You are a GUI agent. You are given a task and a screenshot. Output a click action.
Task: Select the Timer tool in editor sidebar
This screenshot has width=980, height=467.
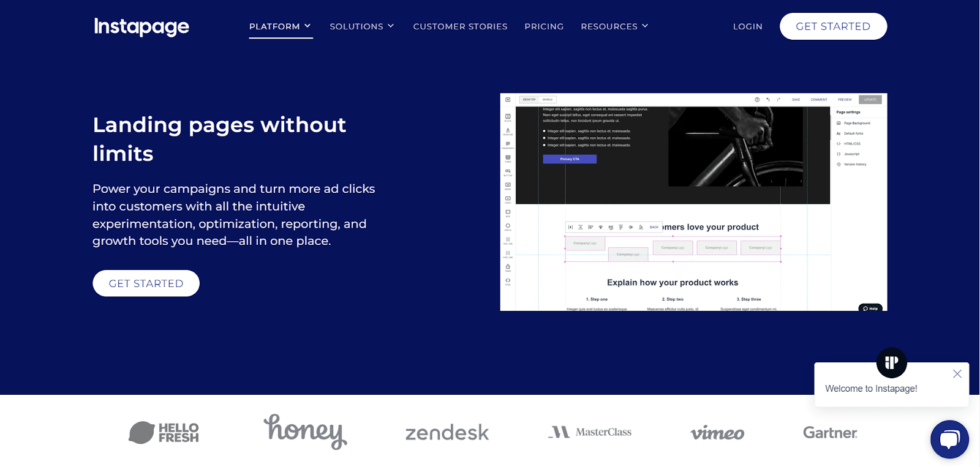(x=508, y=268)
